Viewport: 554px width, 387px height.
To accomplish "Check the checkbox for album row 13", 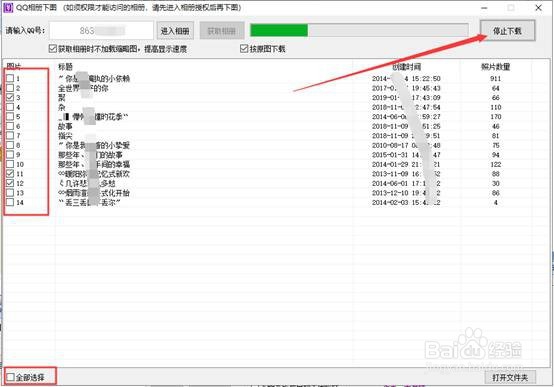I will coord(10,193).
